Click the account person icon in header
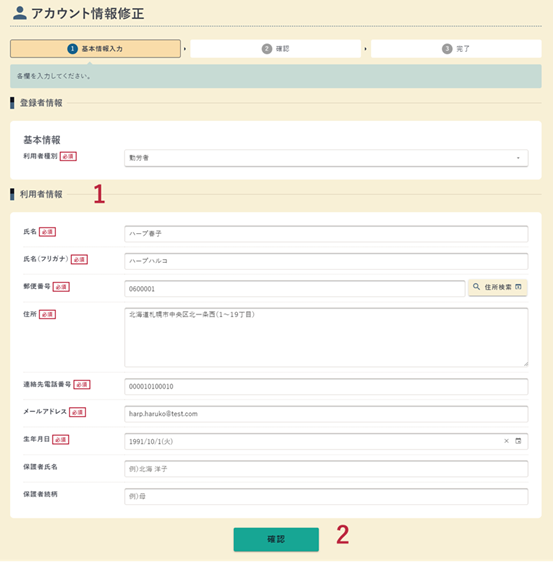This screenshot has width=553, height=565. (x=19, y=13)
